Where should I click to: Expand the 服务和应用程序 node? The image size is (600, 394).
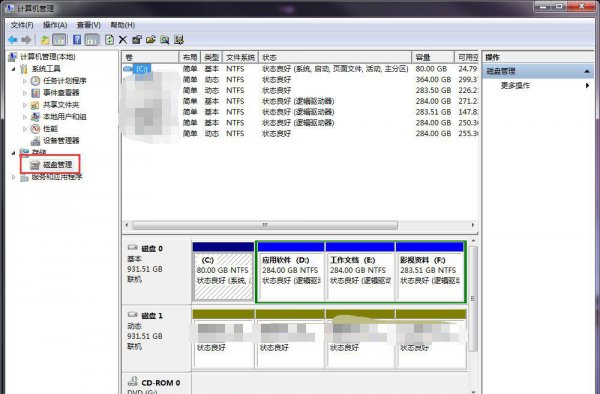13,177
